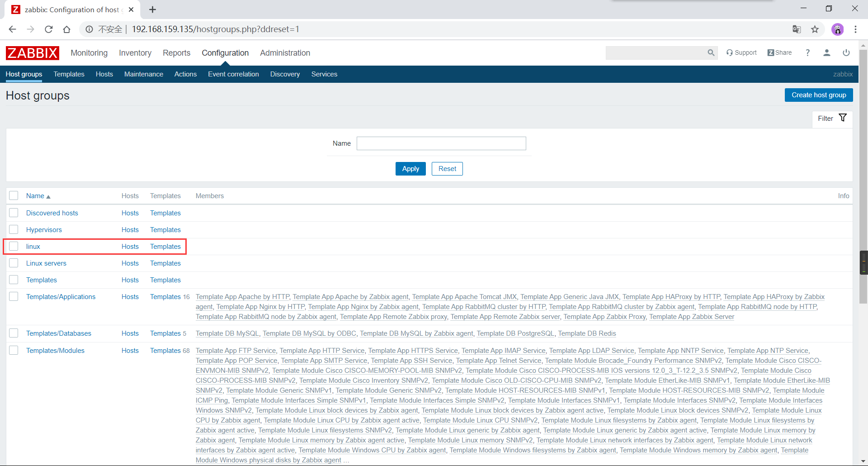Check the Templates/Databases checkbox
868x466 pixels.
[14, 333]
